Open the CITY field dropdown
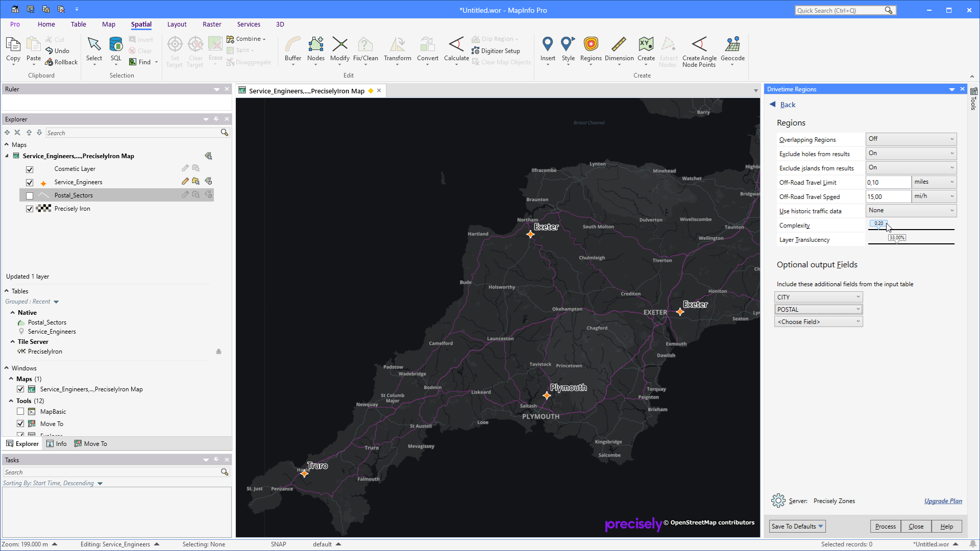The image size is (980, 551). click(818, 297)
